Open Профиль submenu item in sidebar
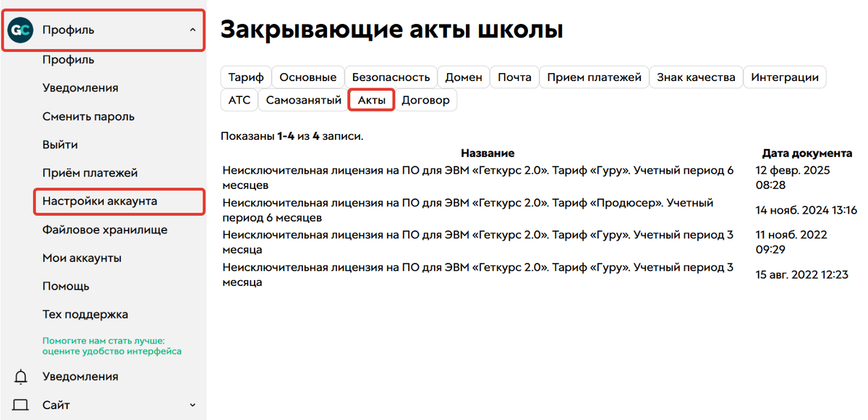Viewport: 868px width, 420px height. click(68, 60)
